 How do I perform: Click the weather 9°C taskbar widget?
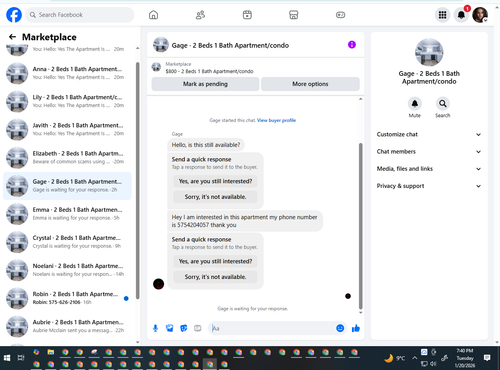coord(395,358)
